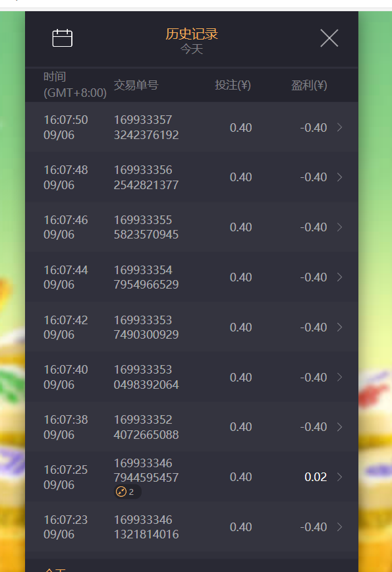Select transaction number ending 0498392064
392x572 pixels.
(146, 377)
